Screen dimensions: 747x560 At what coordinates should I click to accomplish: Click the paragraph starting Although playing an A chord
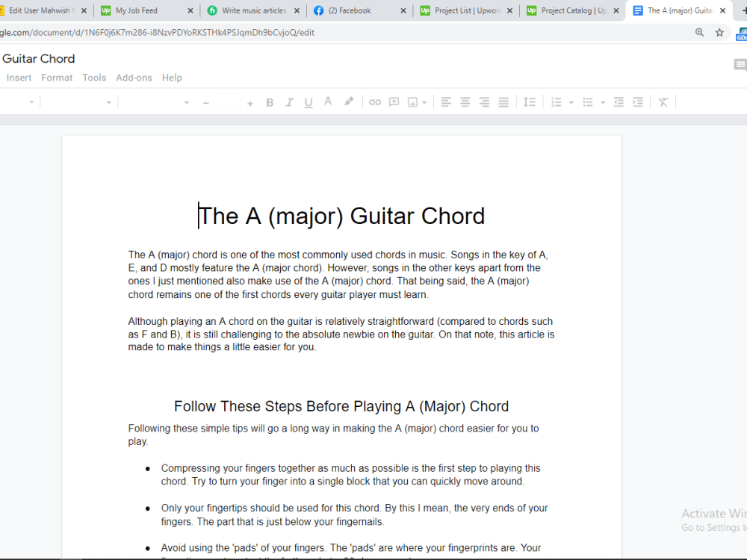click(x=341, y=335)
